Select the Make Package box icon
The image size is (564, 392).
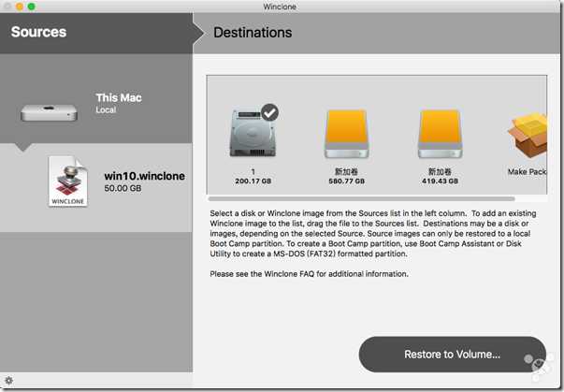pyautogui.click(x=528, y=136)
